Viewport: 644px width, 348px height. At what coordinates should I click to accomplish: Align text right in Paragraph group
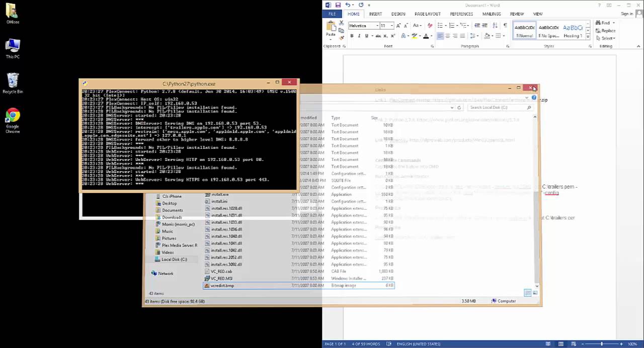pyautogui.click(x=455, y=36)
